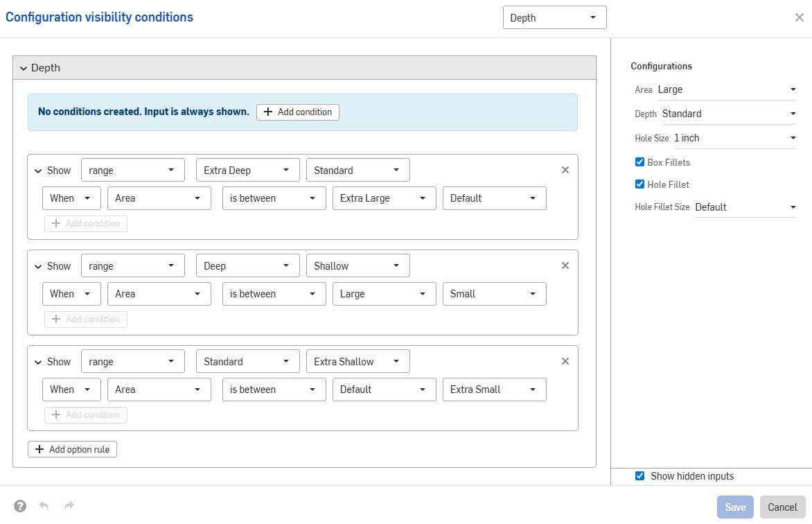
Task: Uncheck the Box Fillets checkbox
Action: point(639,162)
